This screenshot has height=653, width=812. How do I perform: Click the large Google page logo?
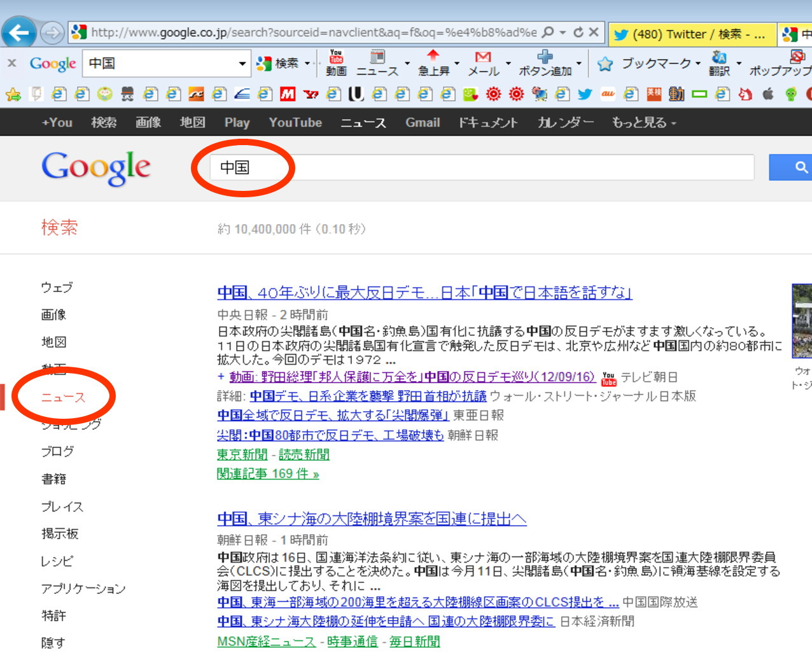(x=96, y=168)
